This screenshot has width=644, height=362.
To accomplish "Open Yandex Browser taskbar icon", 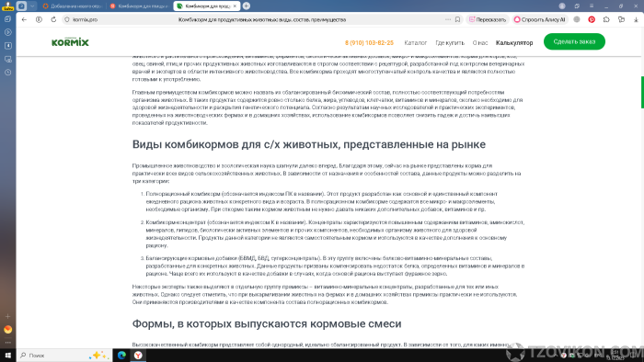I will pyautogui.click(x=138, y=355).
